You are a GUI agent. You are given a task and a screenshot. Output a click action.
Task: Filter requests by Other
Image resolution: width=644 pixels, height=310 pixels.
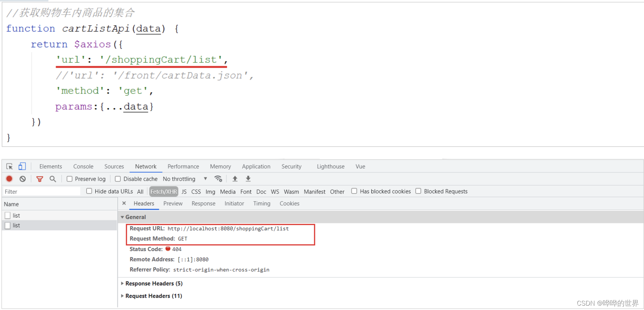pos(337,192)
